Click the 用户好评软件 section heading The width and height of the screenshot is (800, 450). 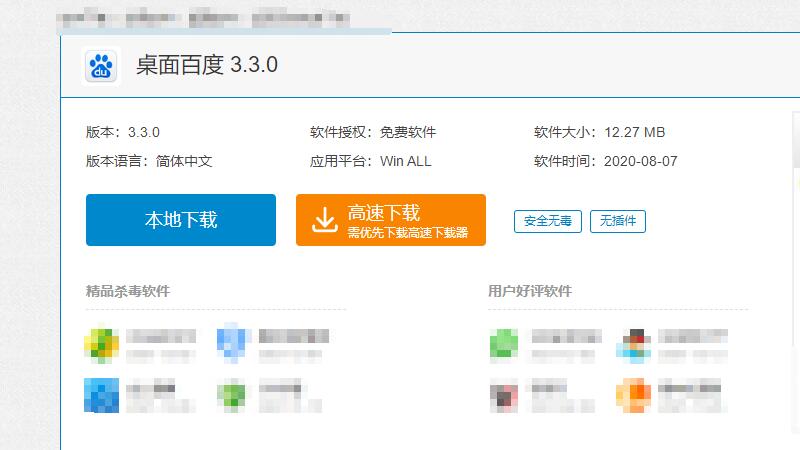[x=530, y=291]
